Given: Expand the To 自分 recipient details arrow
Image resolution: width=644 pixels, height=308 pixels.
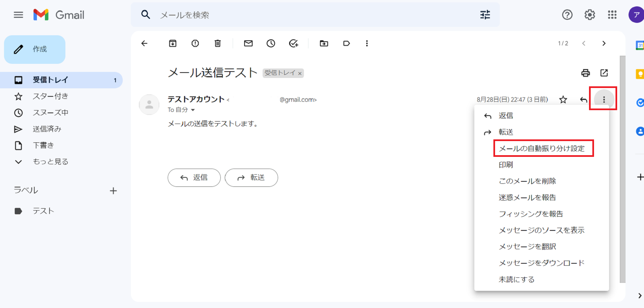Looking at the screenshot, I should (193, 110).
